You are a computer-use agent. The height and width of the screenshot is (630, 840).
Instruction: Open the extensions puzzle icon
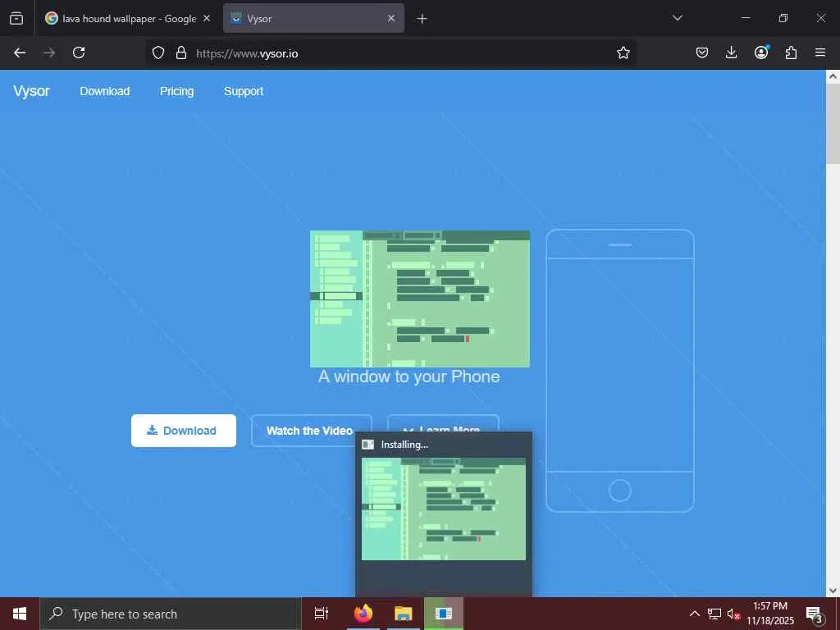point(791,52)
